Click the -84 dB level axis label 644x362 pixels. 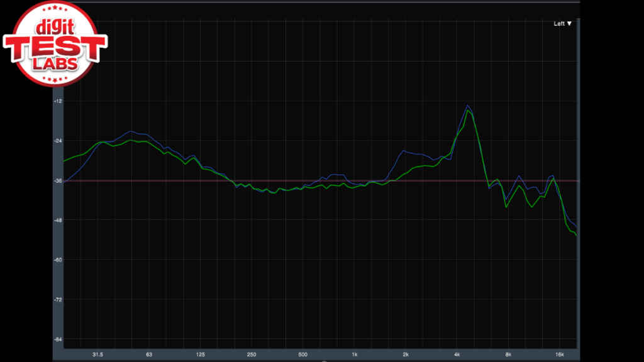pyautogui.click(x=58, y=339)
